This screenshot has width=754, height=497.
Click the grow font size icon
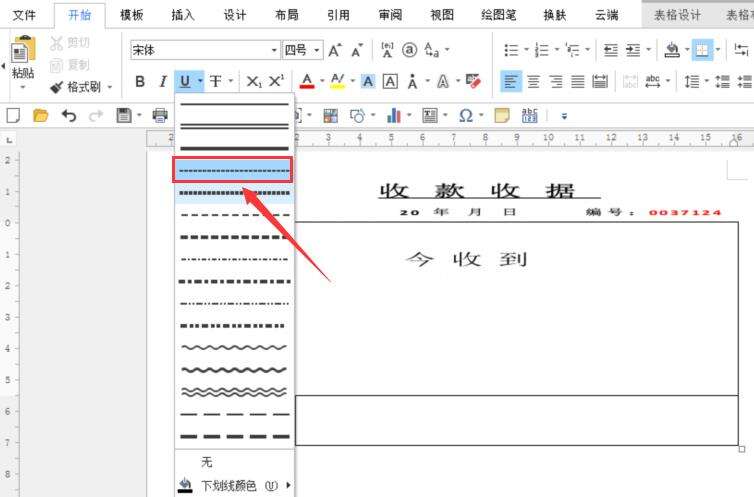335,50
